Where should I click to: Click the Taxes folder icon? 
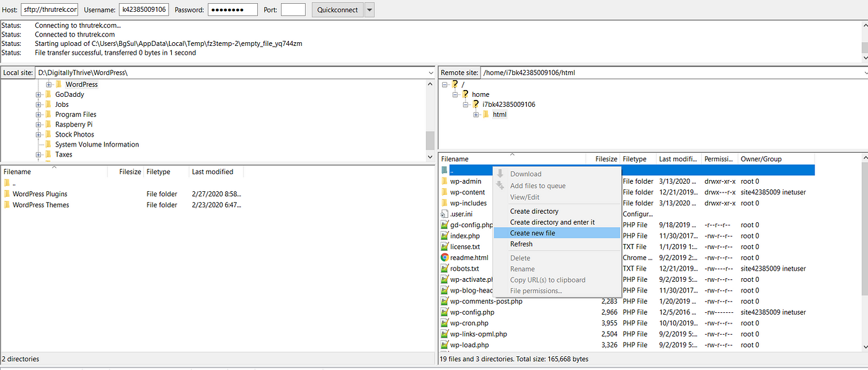click(x=48, y=155)
